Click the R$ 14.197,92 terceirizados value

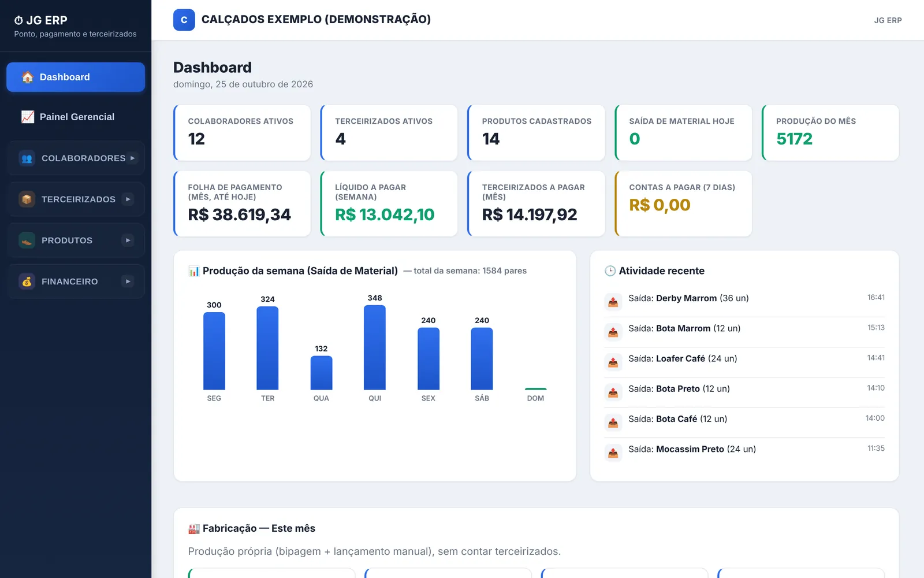(x=530, y=214)
